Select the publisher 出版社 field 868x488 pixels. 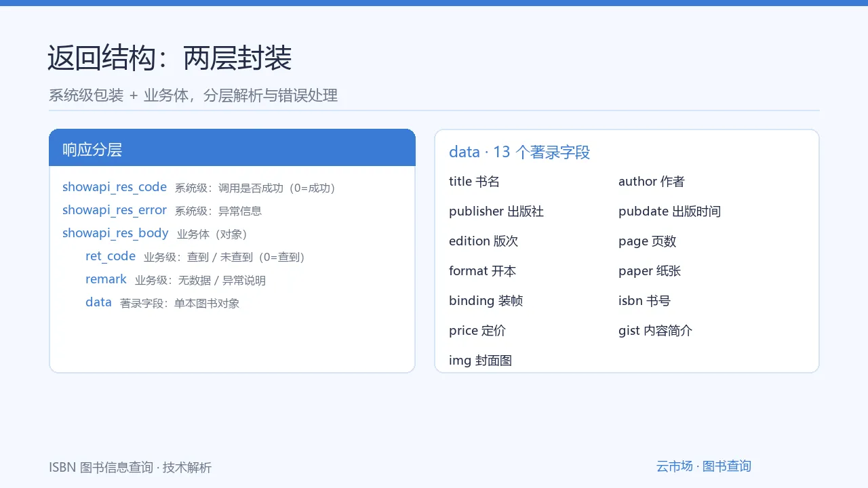(496, 211)
